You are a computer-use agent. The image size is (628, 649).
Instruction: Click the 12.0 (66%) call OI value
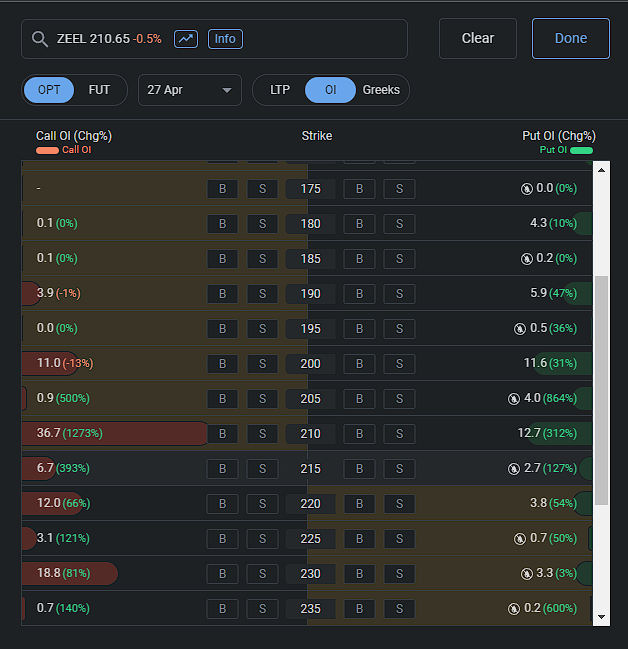click(63, 503)
